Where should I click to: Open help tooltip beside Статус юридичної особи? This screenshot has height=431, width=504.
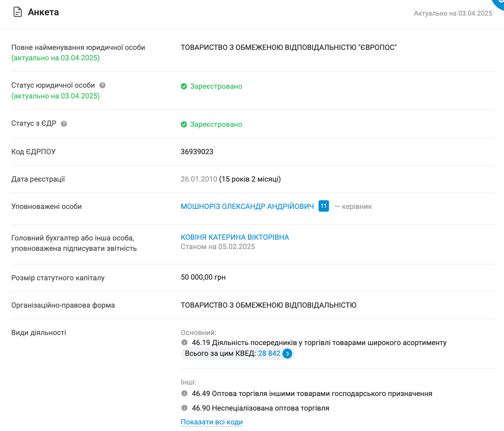pos(102,85)
